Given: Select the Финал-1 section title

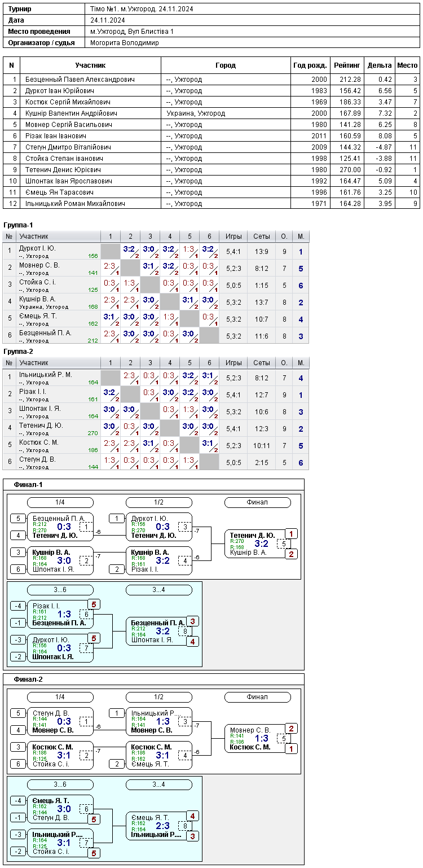Looking at the screenshot, I should pyautogui.click(x=28, y=485).
